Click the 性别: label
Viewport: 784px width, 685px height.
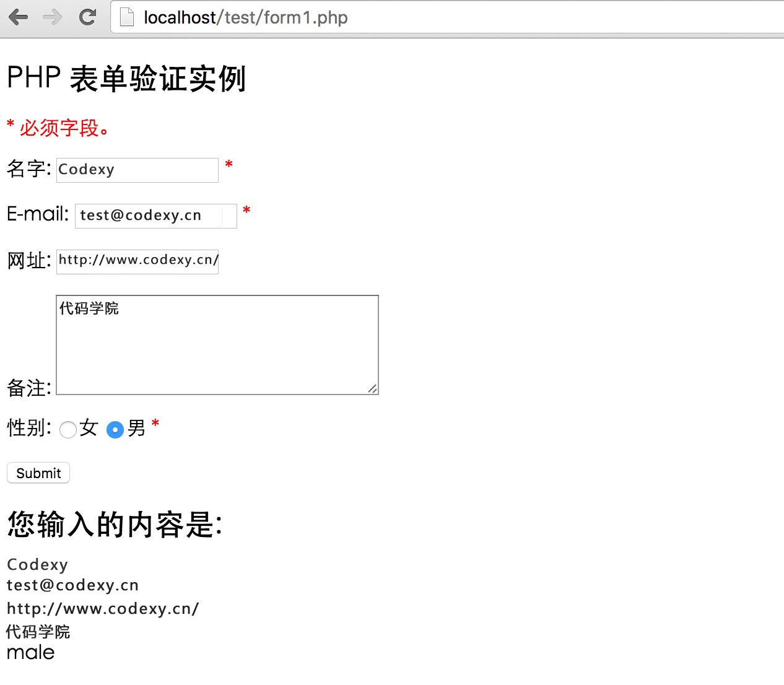pyautogui.click(x=29, y=427)
